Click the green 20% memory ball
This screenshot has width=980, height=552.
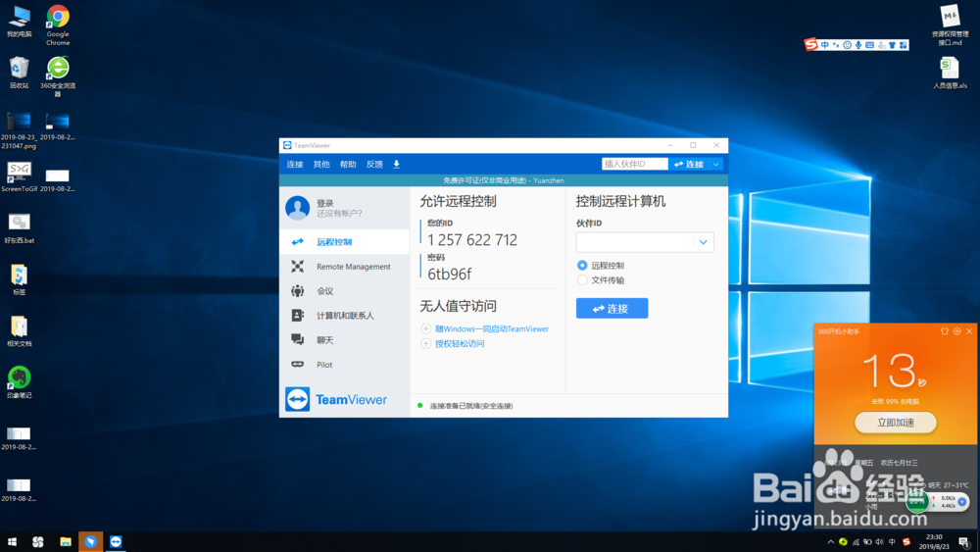coord(917,501)
